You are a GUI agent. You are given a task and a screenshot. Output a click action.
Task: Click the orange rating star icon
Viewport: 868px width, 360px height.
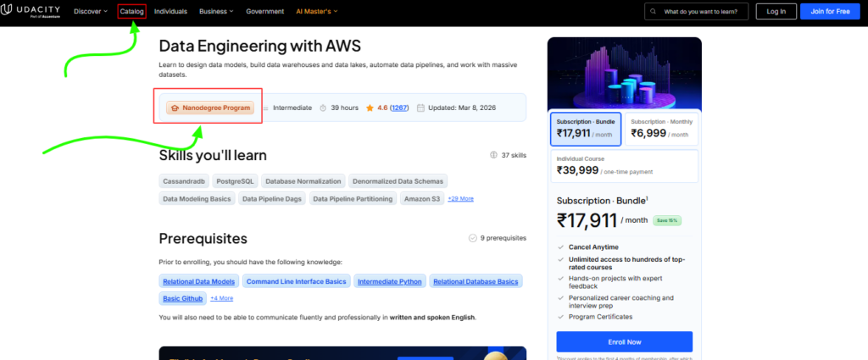coord(370,108)
